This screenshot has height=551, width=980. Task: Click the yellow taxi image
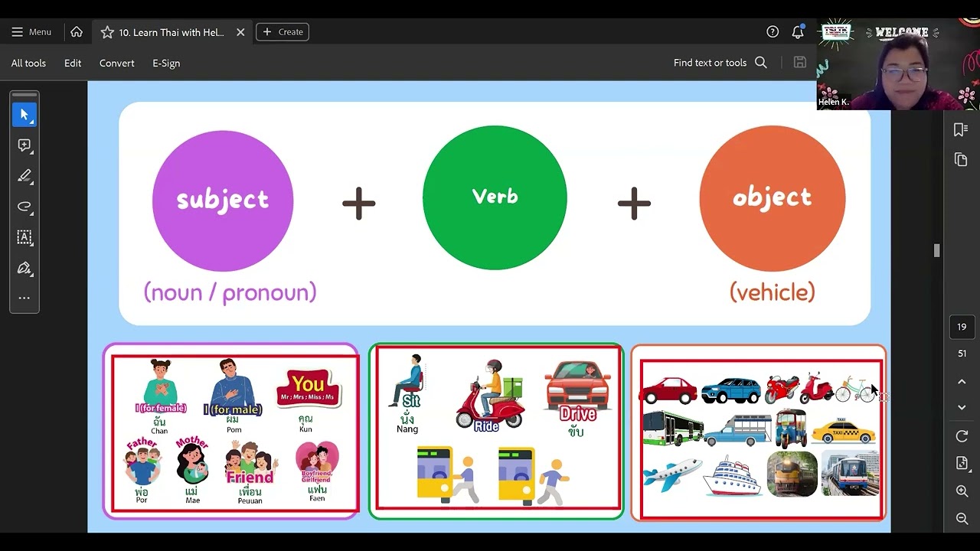[843, 431]
